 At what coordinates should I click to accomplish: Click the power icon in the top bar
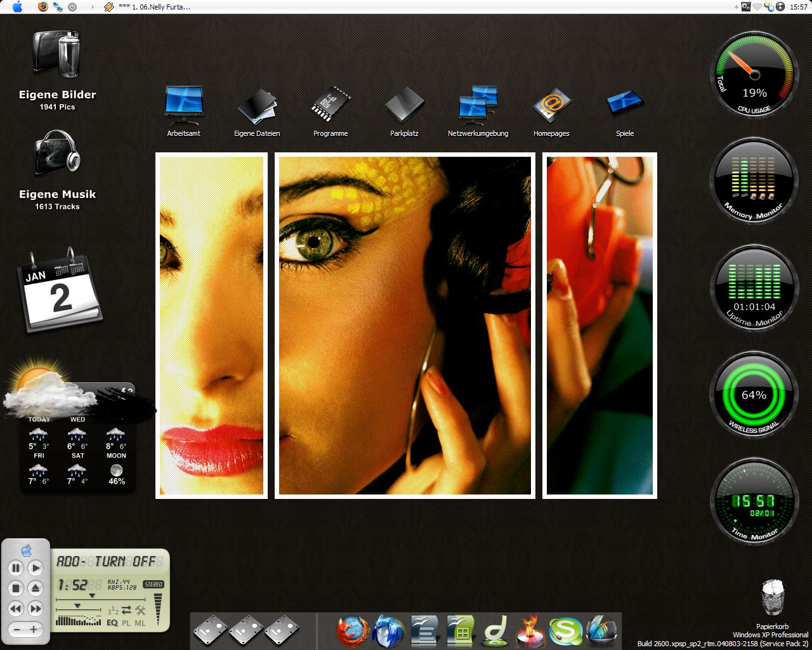click(x=72, y=7)
